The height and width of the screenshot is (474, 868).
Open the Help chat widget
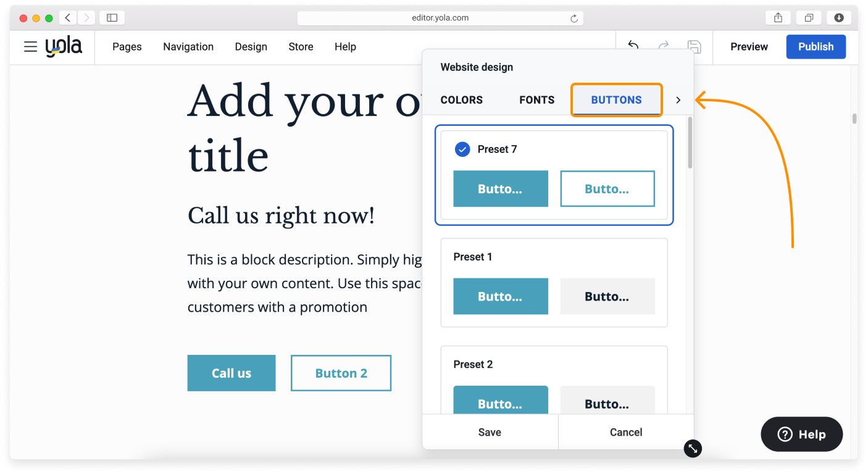coord(801,434)
